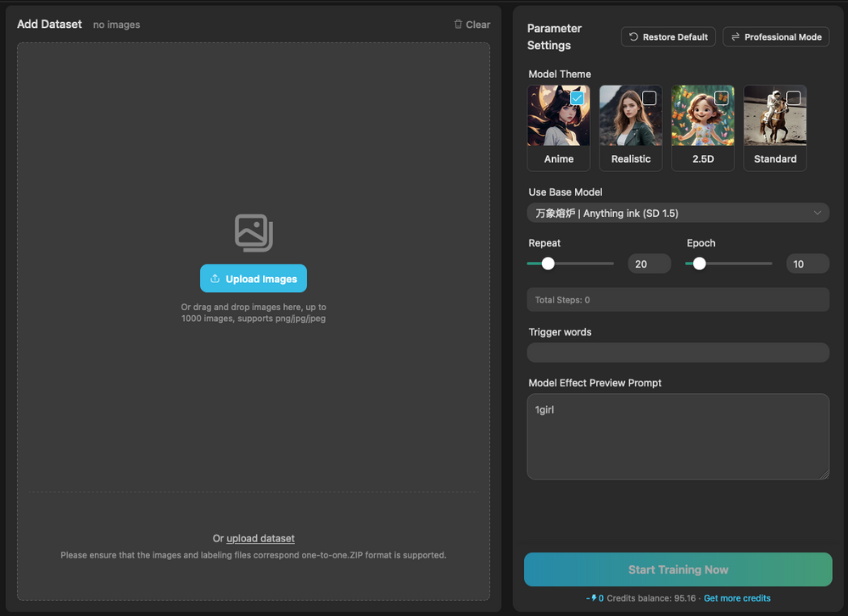Open the Use Base Model dropdown
This screenshot has width=848, height=616.
[678, 213]
